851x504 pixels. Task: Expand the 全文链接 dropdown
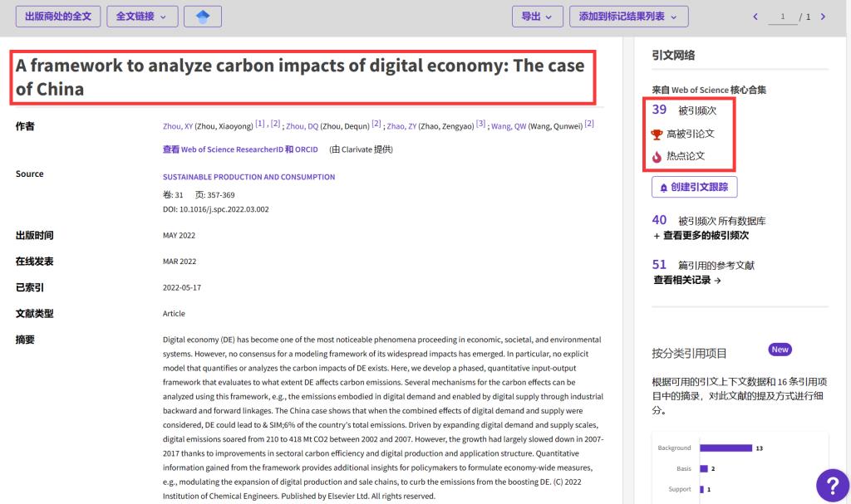pyautogui.click(x=142, y=16)
